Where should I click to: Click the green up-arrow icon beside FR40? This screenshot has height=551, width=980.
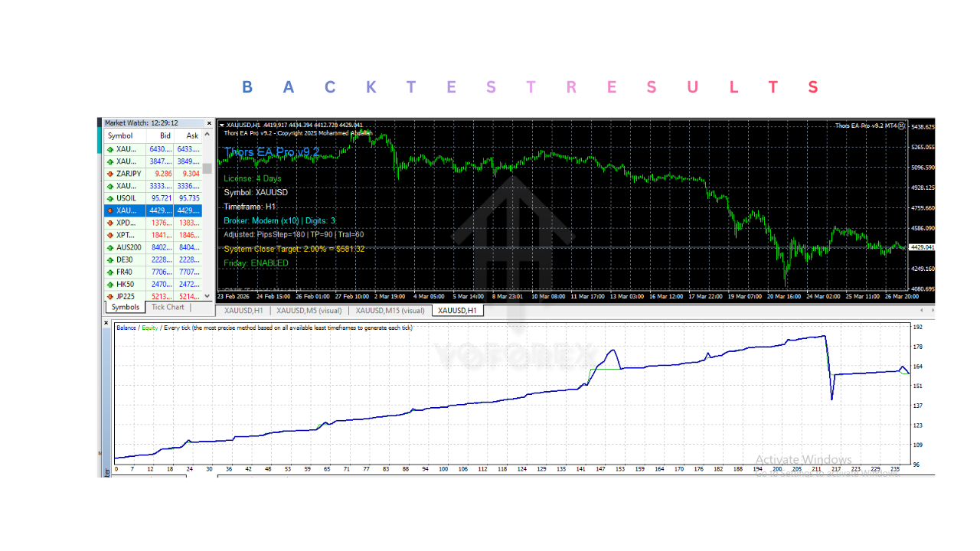coord(109,272)
